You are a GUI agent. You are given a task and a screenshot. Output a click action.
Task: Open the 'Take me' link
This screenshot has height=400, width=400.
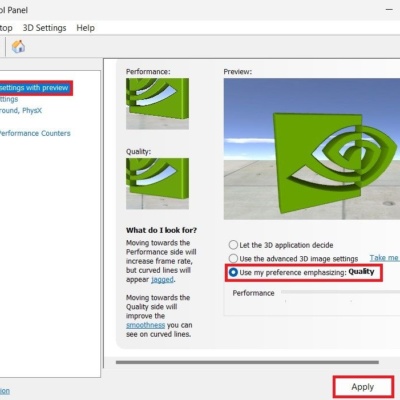click(x=384, y=258)
